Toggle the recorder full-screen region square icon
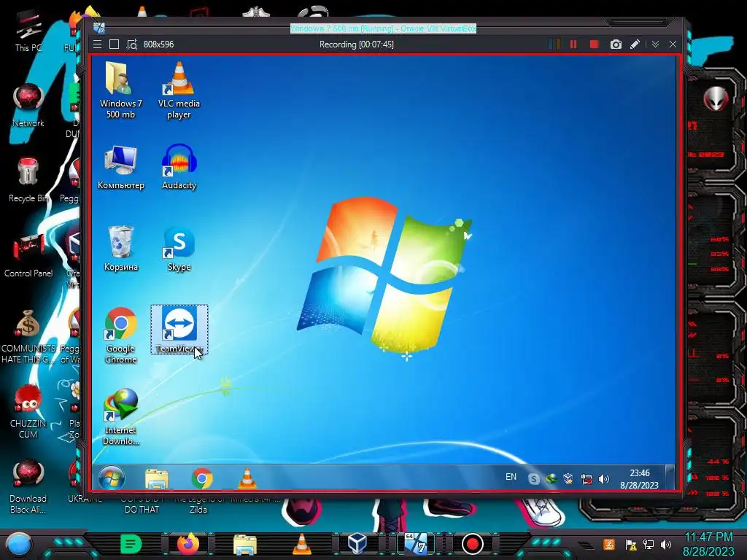Viewport: 747px width, 560px height. (114, 44)
